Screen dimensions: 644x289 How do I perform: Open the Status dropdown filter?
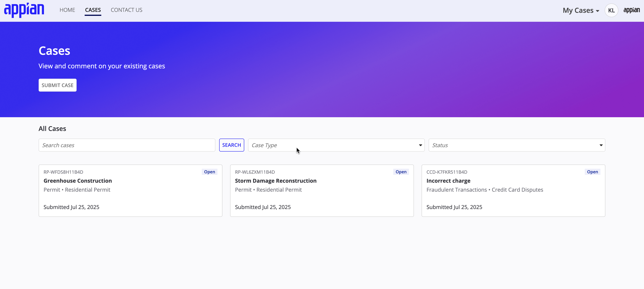(517, 145)
